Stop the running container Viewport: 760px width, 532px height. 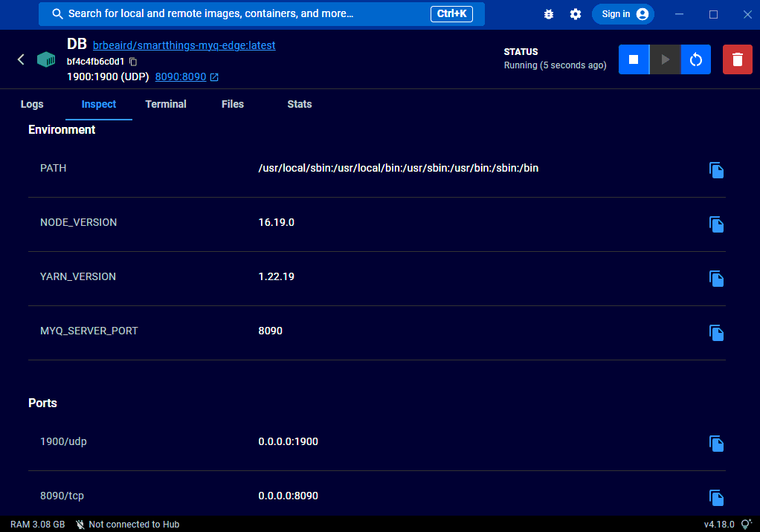point(634,59)
